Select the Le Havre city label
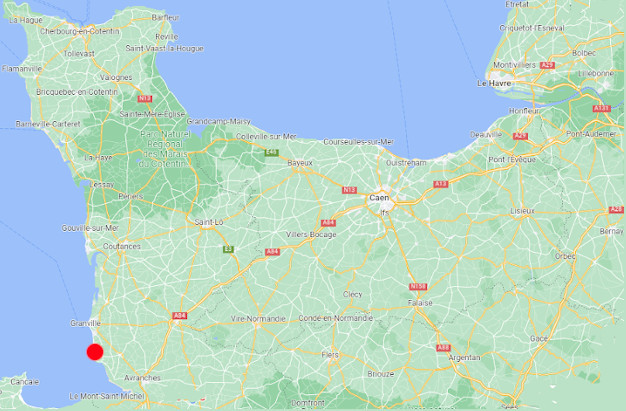The height and width of the screenshot is (411, 626). [x=494, y=83]
